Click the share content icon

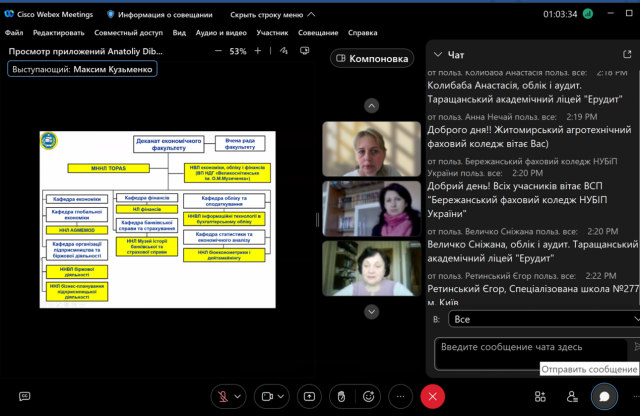pyautogui.click(x=310, y=396)
